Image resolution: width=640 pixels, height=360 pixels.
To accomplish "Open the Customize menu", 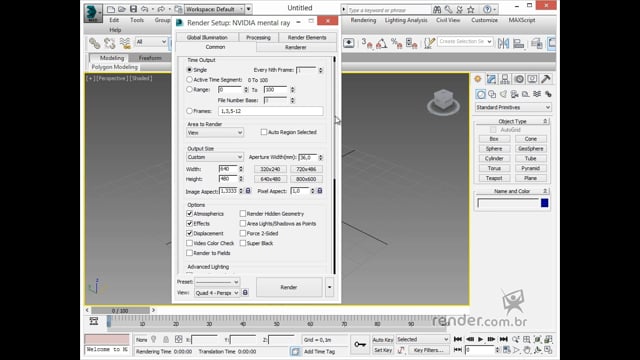I will [484, 20].
